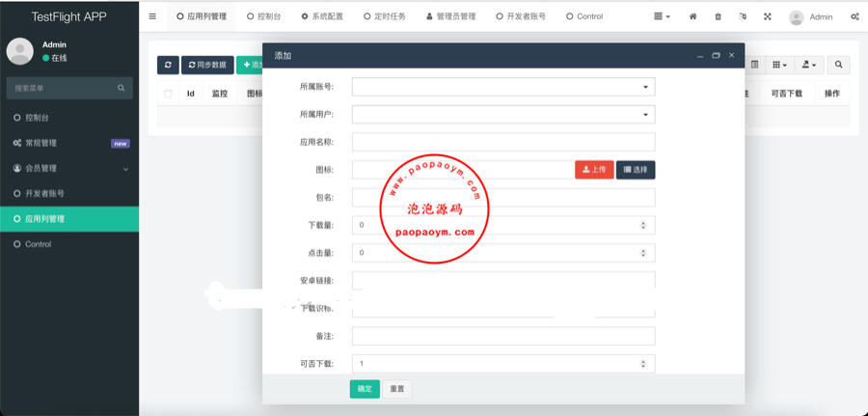Image resolution: width=868 pixels, height=416 pixels.
Task: Open the settings cogs icon beside Admin
Action: [x=854, y=16]
